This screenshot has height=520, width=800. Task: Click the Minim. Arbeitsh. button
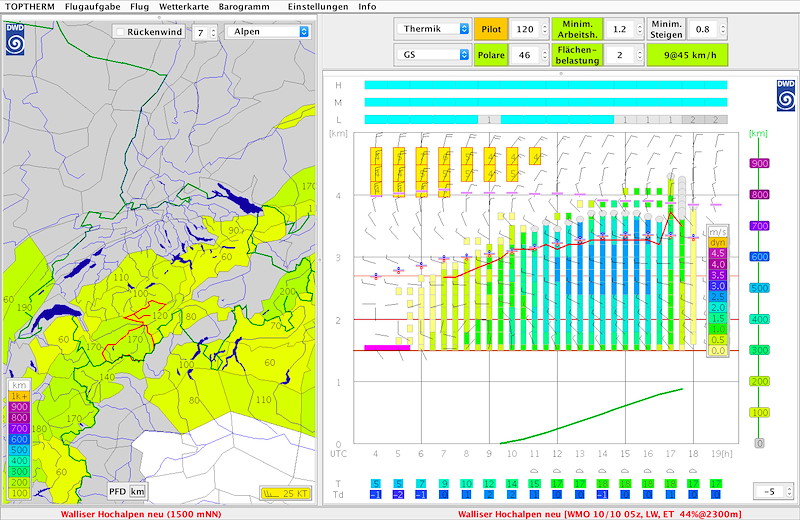click(577, 29)
